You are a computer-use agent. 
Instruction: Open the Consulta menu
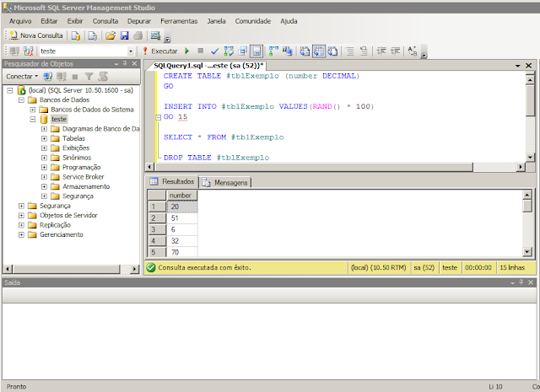pyautogui.click(x=105, y=21)
